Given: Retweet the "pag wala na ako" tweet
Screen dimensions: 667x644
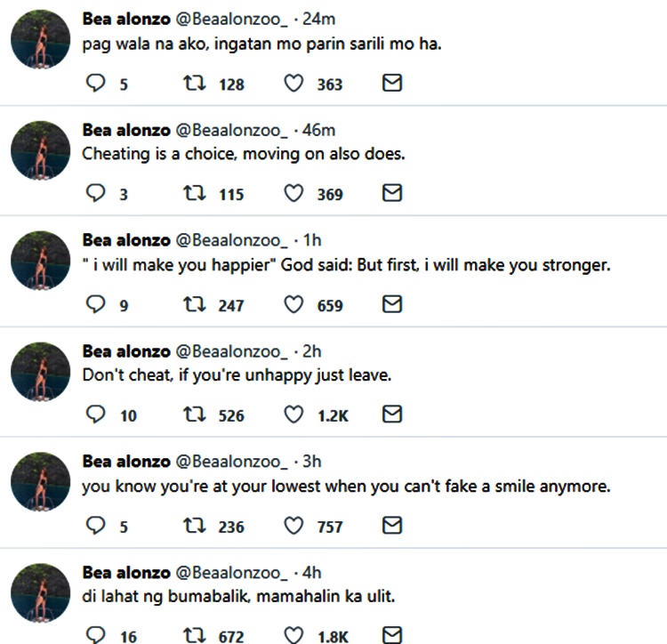Looking at the screenshot, I should pyautogui.click(x=193, y=84).
